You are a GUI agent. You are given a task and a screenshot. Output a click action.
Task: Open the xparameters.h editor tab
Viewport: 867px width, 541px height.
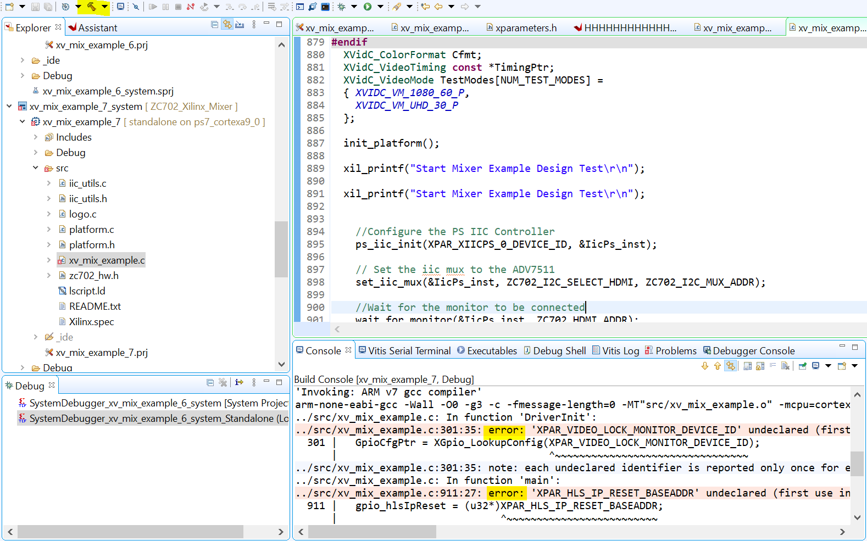(x=521, y=28)
